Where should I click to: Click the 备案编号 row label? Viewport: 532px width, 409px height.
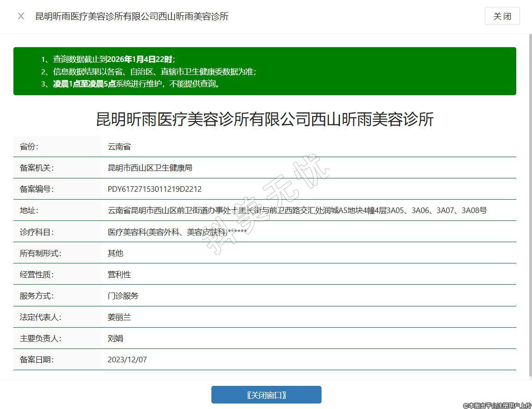click(x=37, y=189)
